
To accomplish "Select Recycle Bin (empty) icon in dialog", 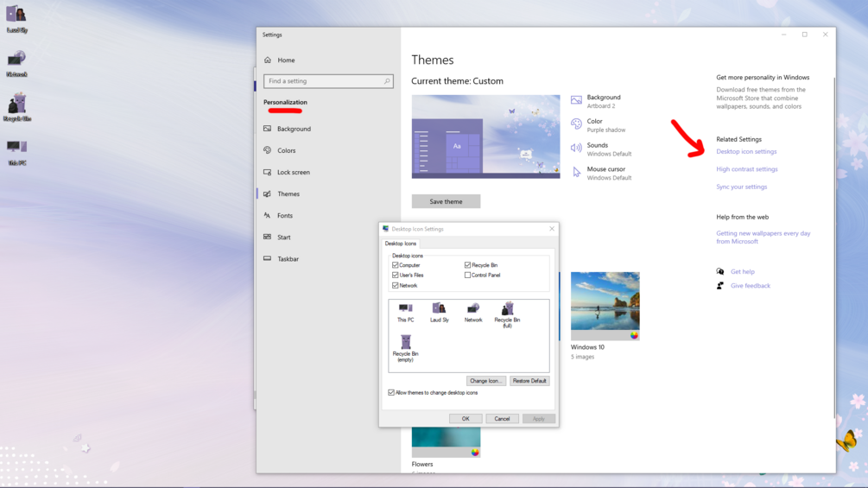I will [x=405, y=349].
